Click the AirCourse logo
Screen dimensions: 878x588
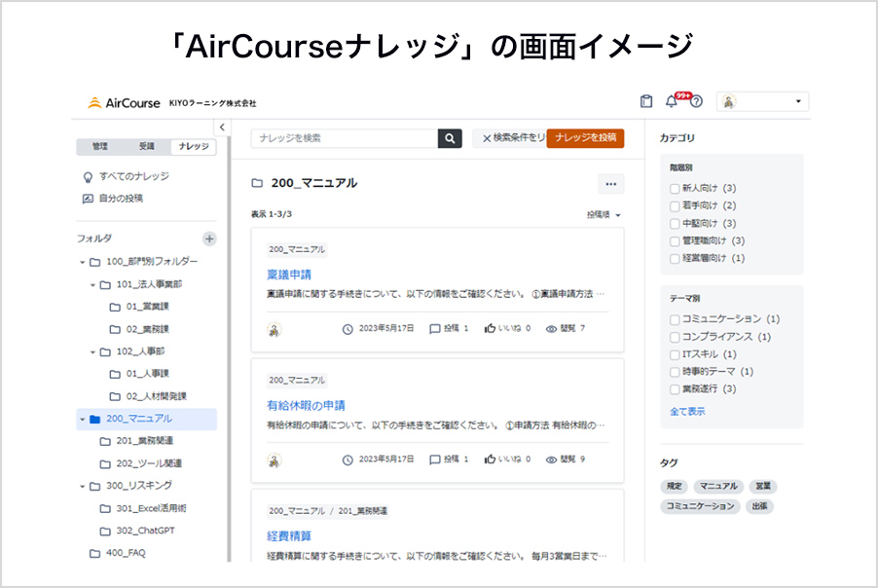point(124,102)
